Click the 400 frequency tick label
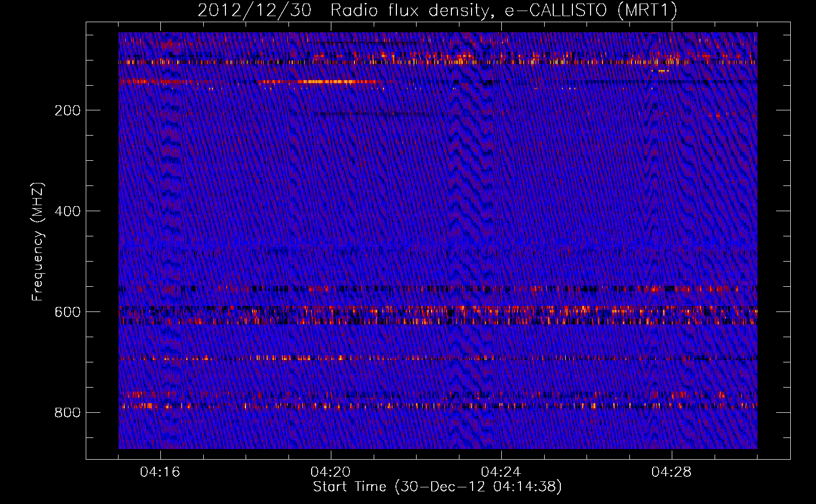The image size is (816, 504). pos(68,211)
